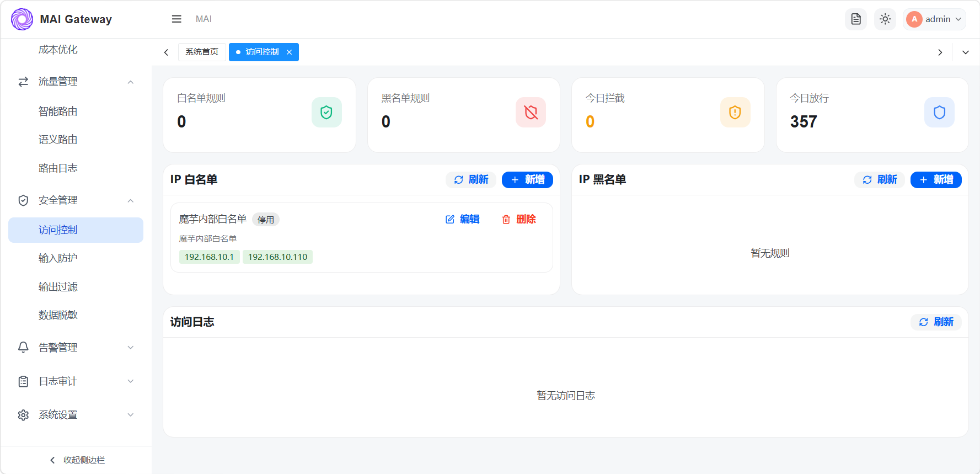Expand the 日志审计 menu chevron

click(x=131, y=381)
